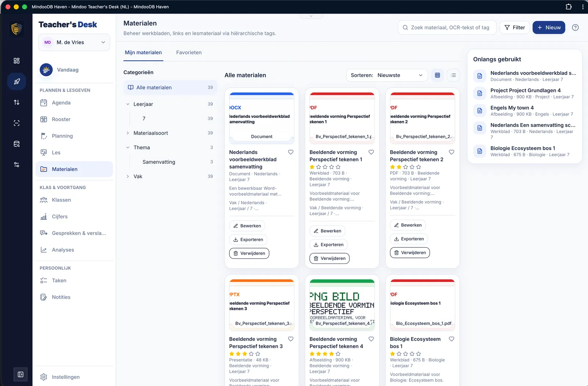The width and height of the screenshot is (588, 386).
Task: Open the dashboard grid icon in left rail
Action: pyautogui.click(x=17, y=61)
